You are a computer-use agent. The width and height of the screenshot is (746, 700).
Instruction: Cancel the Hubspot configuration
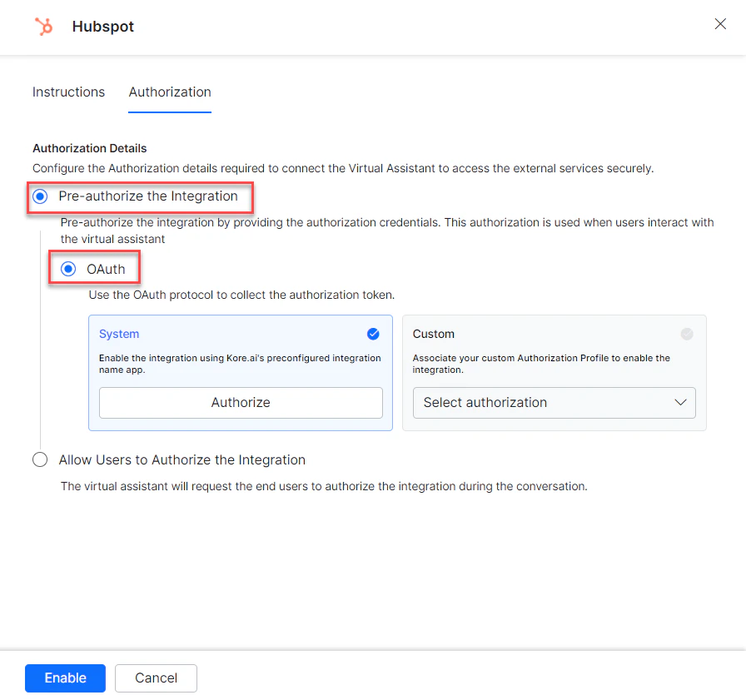coord(156,678)
